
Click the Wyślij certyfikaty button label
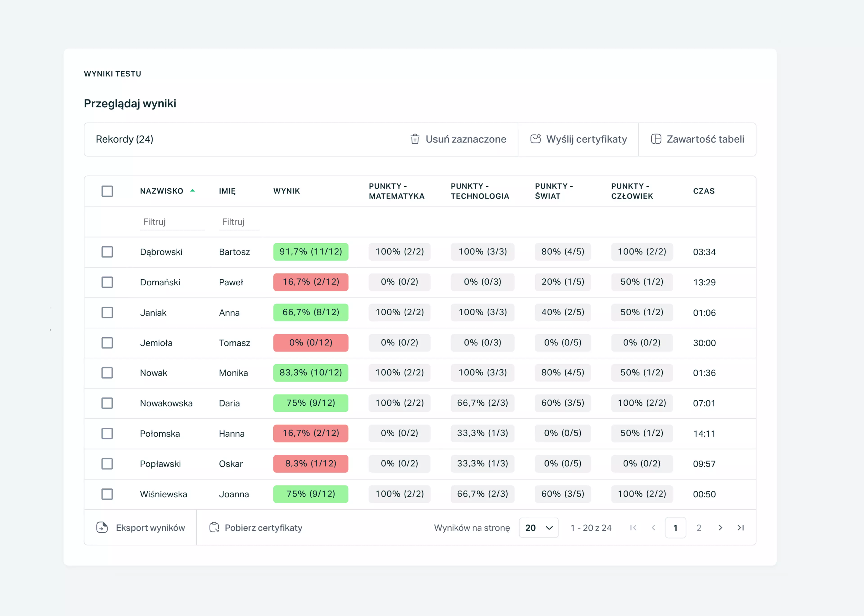point(587,139)
